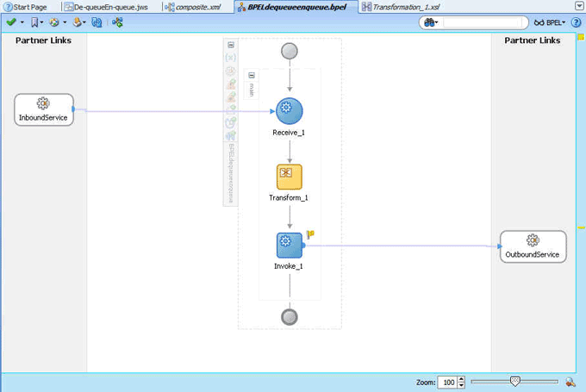Click the vertical main sequence label
The image size is (586, 392).
[252, 90]
